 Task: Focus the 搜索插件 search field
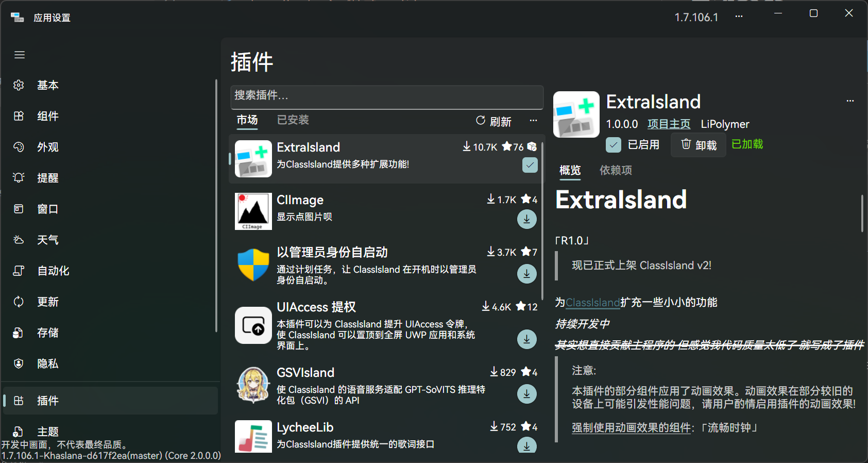click(387, 97)
